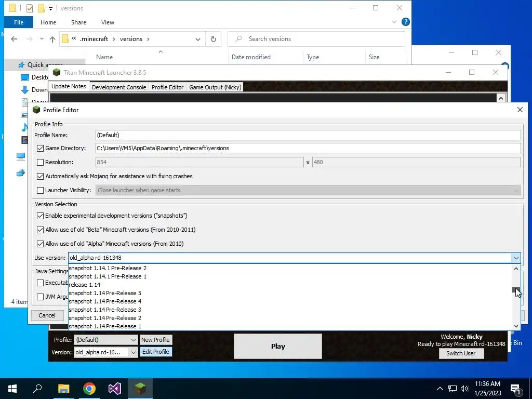Collapse the Use version dropdown arrow
This screenshot has height=399, width=532.
(x=516, y=258)
